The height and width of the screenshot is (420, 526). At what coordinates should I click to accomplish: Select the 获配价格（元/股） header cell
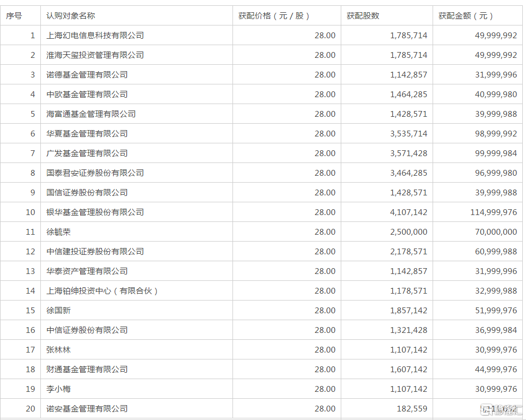(x=274, y=16)
